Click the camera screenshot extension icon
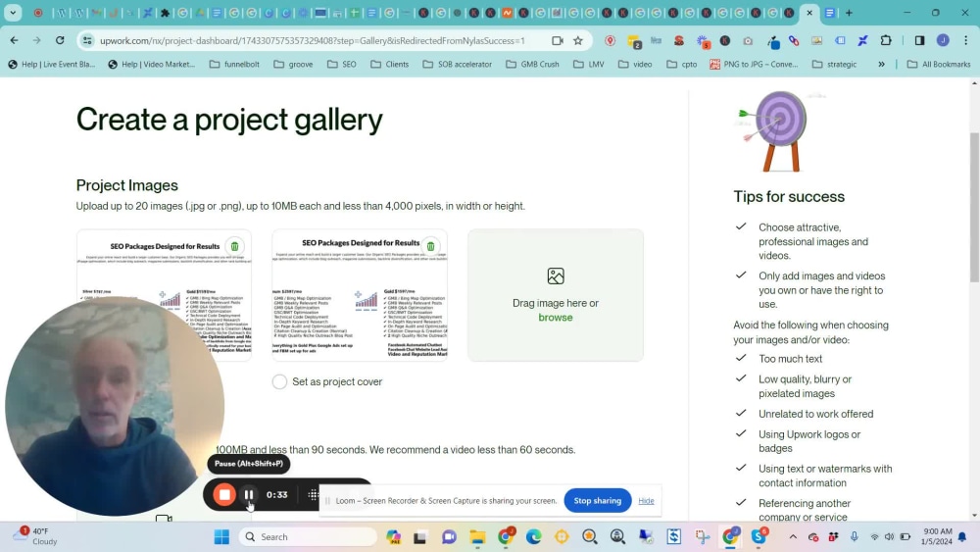This screenshot has width=980, height=552. coord(748,40)
